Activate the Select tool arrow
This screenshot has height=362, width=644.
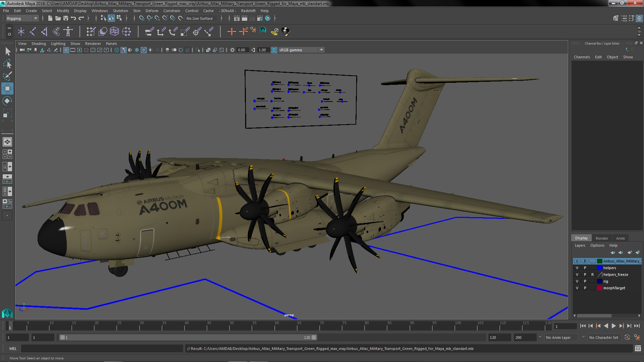pos(7,51)
